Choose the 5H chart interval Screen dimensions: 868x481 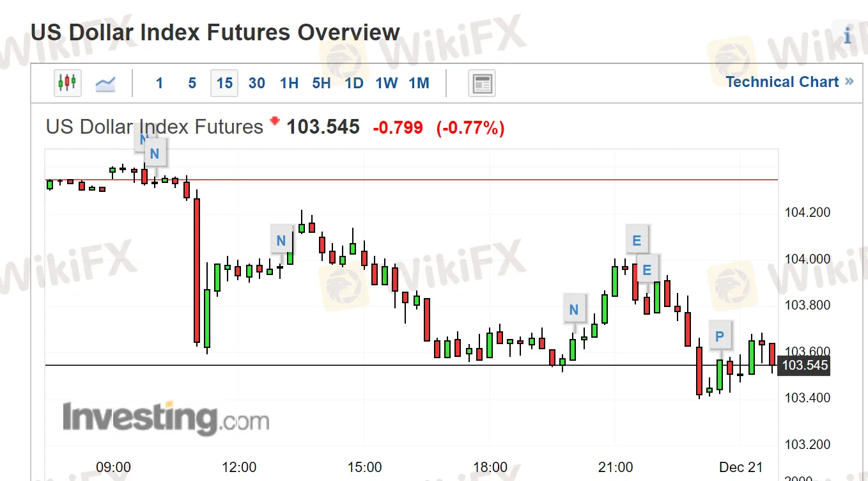pyautogui.click(x=322, y=83)
